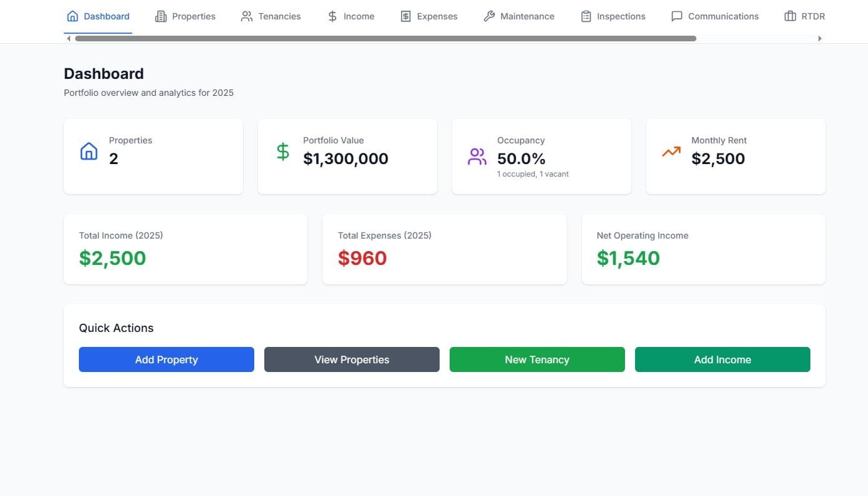Viewport: 868px width, 496px height.
Task: Click the Add Income button
Action: [722, 359]
